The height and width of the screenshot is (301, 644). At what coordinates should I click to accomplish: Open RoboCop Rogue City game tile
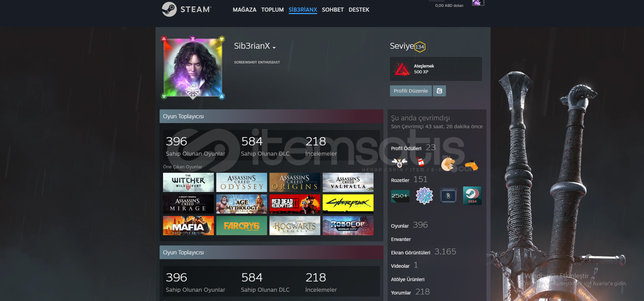click(x=348, y=226)
